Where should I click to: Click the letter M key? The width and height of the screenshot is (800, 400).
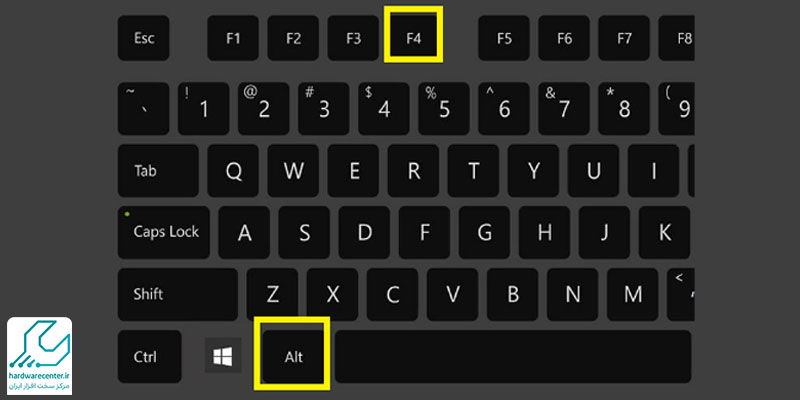633,294
